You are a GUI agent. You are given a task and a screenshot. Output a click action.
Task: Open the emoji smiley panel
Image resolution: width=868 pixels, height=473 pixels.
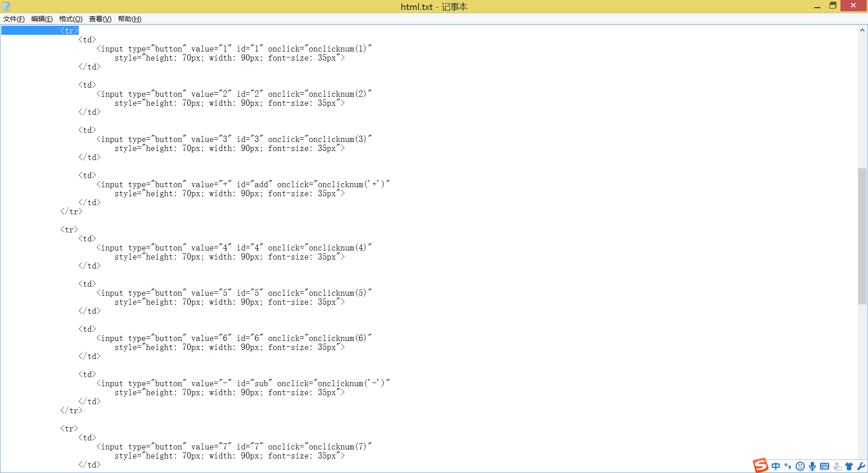point(800,466)
